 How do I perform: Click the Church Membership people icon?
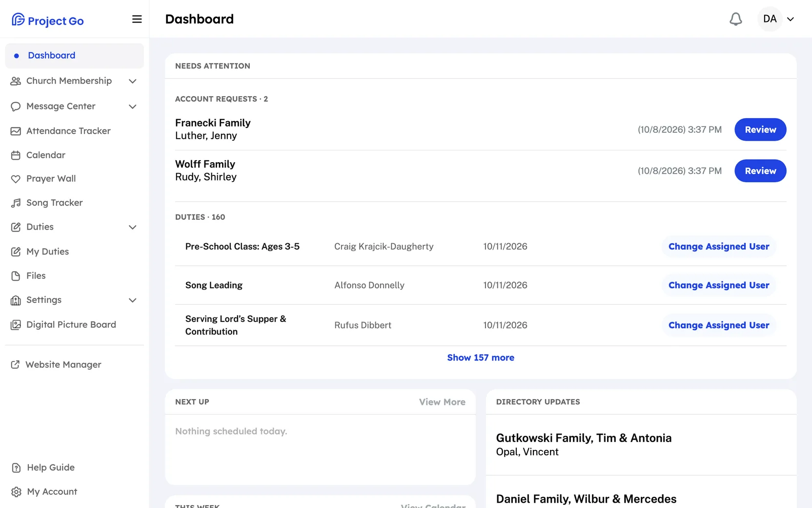click(16, 81)
